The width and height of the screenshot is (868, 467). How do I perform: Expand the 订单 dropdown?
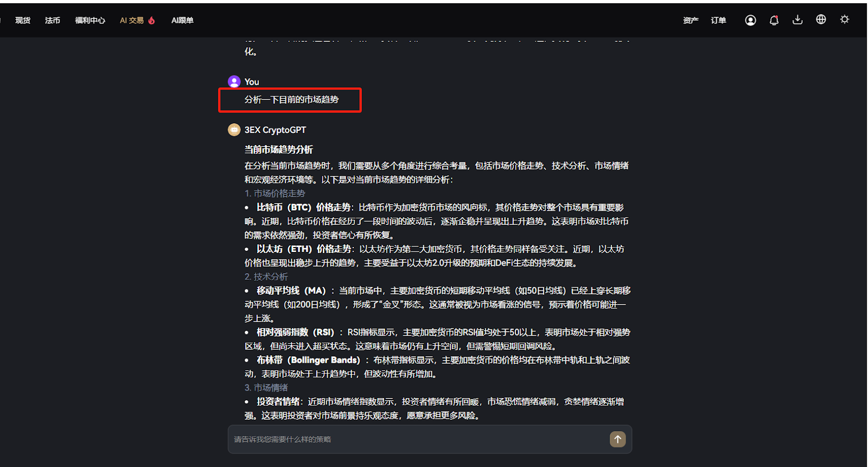[718, 20]
